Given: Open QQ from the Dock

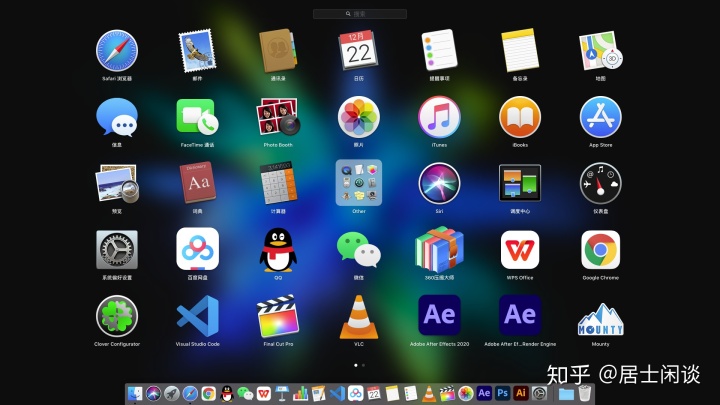Looking at the screenshot, I should pos(227,394).
